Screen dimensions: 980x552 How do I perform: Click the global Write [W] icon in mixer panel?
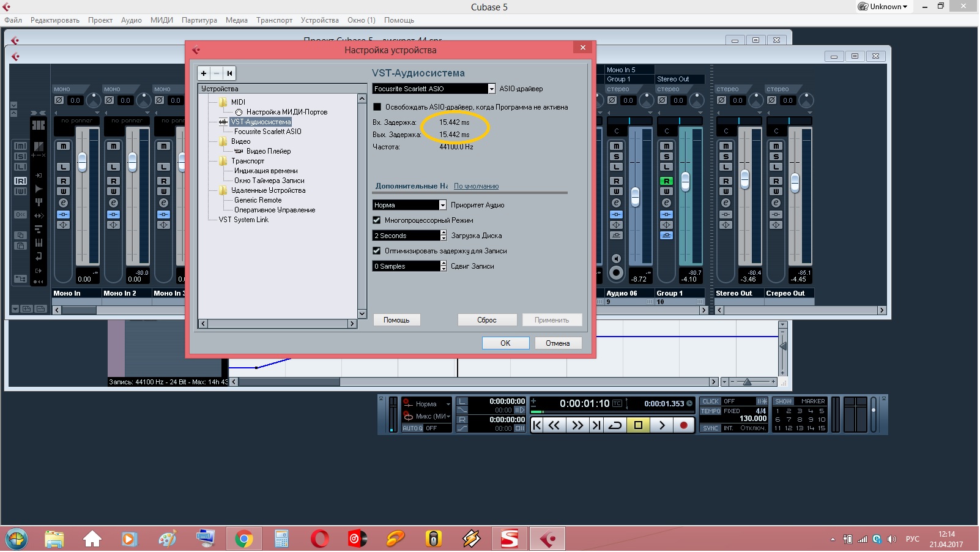click(20, 192)
